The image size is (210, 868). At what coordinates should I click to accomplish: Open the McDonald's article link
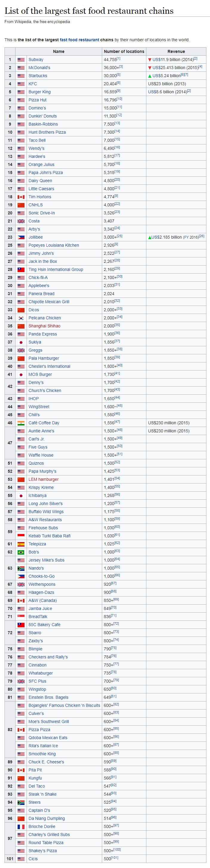tap(39, 68)
